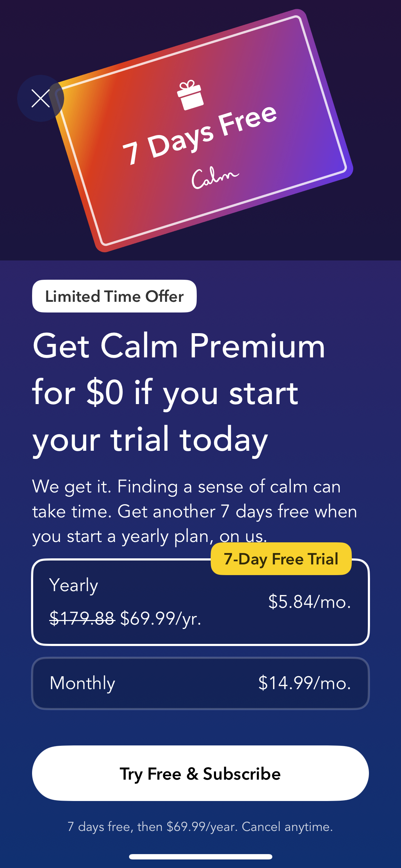This screenshot has height=868, width=401.
Task: Tap the $69.99/yr. discounted price
Action: [x=161, y=618]
